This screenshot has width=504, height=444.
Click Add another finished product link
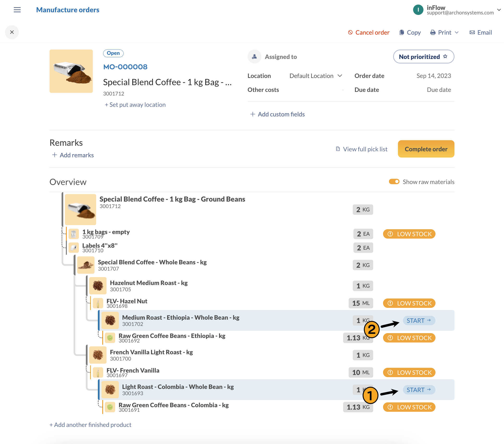[x=90, y=425]
